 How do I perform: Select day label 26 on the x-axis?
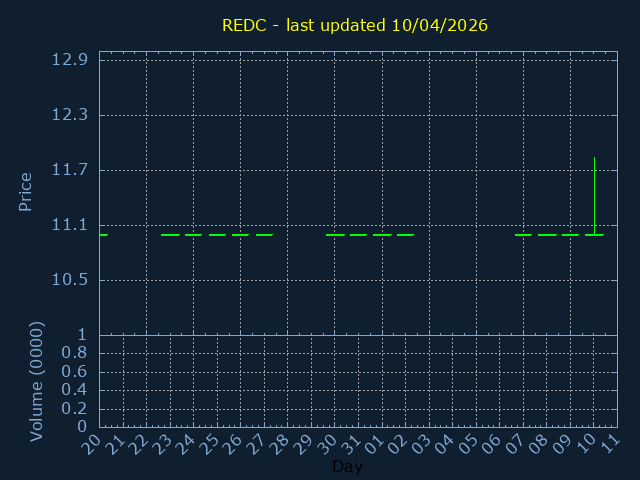(x=233, y=444)
